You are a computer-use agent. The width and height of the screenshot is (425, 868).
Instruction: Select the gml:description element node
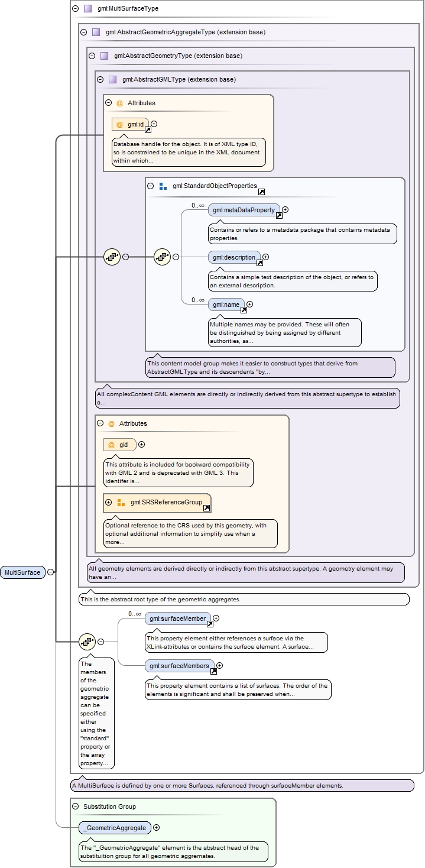click(x=234, y=257)
